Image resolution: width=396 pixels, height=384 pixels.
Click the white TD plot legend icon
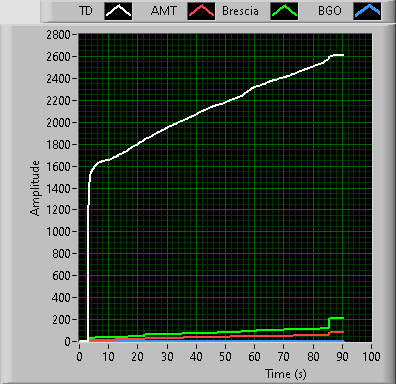[x=118, y=11]
